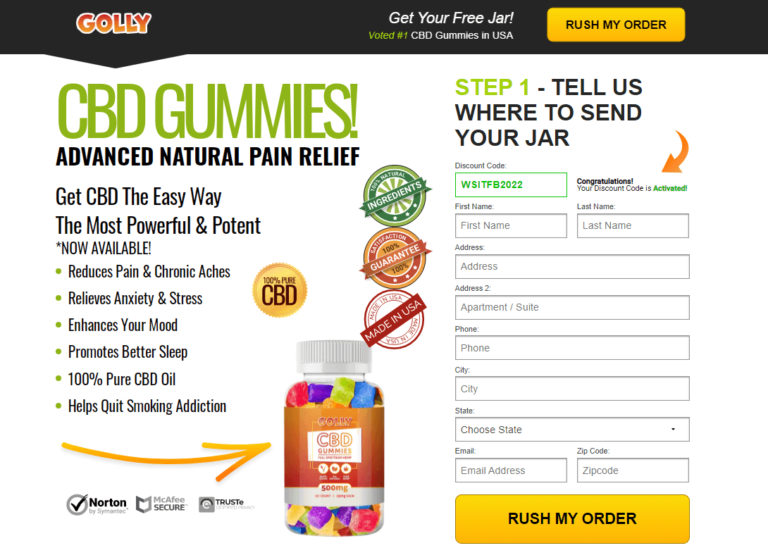Click the header Rush My Order button

616,24
